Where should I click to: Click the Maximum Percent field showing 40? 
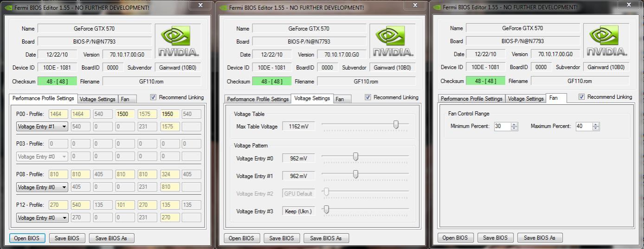tap(584, 126)
